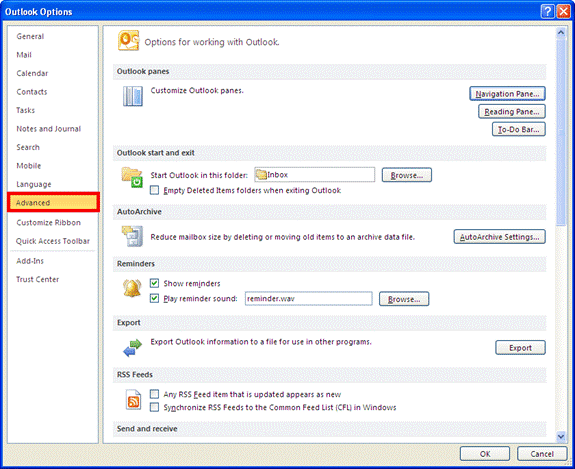Click the orange RSS feed icon
The width and height of the screenshot is (575, 469).
(x=133, y=400)
